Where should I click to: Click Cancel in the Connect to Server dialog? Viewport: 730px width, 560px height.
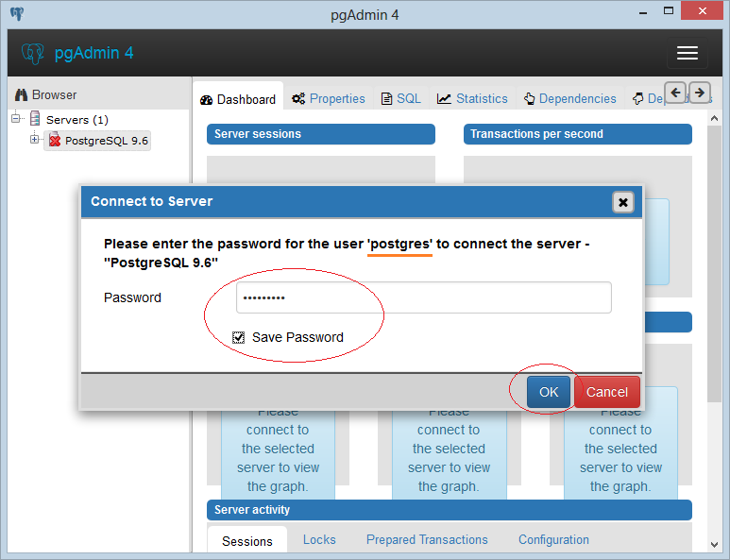(606, 392)
